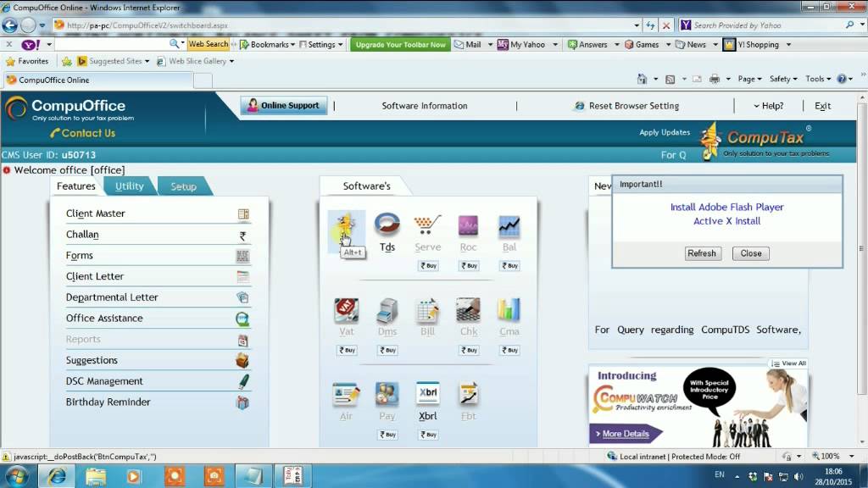This screenshot has width=868, height=488.
Task: Open the Fbt software icon
Action: pos(468,395)
